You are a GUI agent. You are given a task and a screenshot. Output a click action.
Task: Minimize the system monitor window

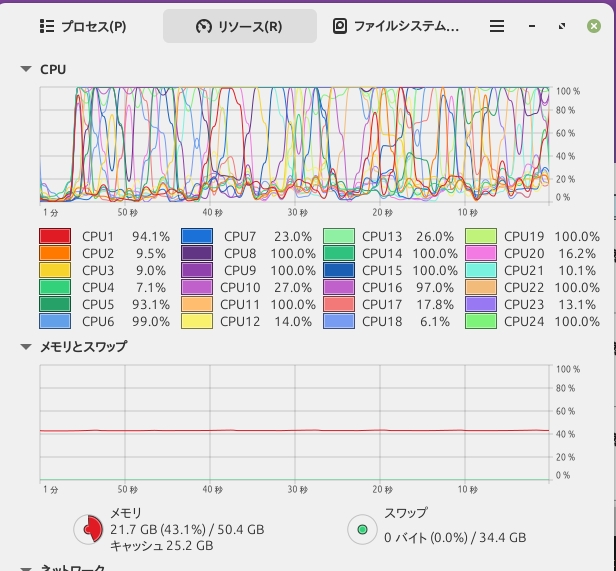click(532, 27)
